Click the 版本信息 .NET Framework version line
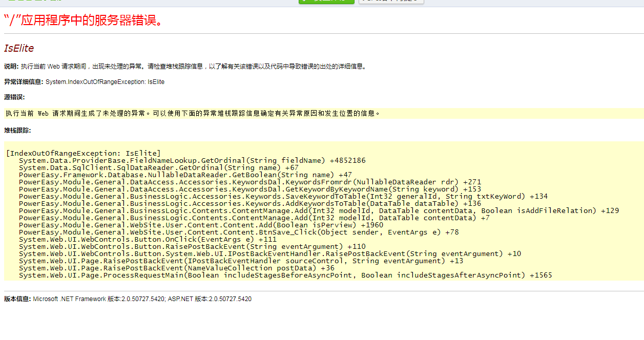 pyautogui.click(x=128, y=299)
